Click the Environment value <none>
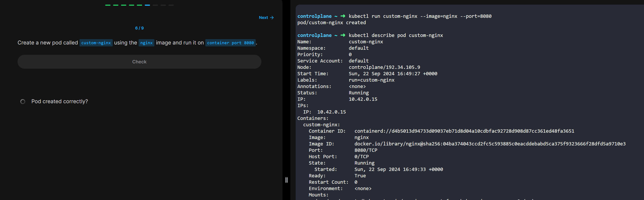The height and width of the screenshot is (200, 644). tap(363, 189)
